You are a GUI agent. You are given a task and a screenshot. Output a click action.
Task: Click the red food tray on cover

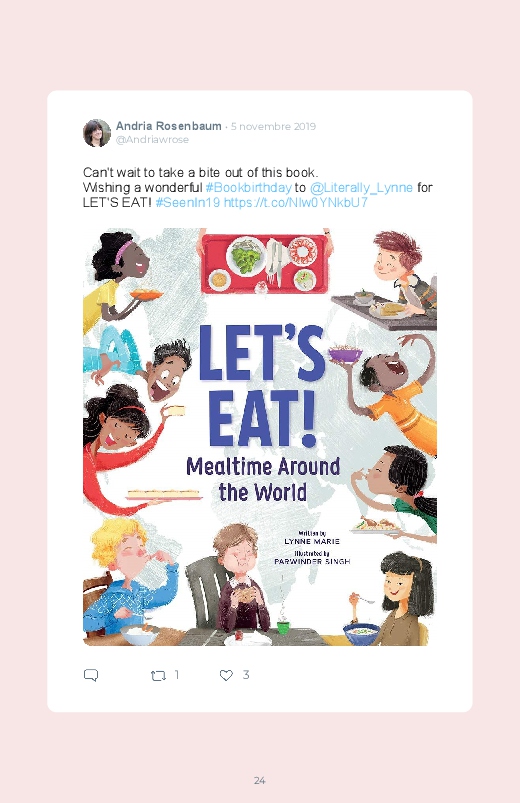click(264, 263)
